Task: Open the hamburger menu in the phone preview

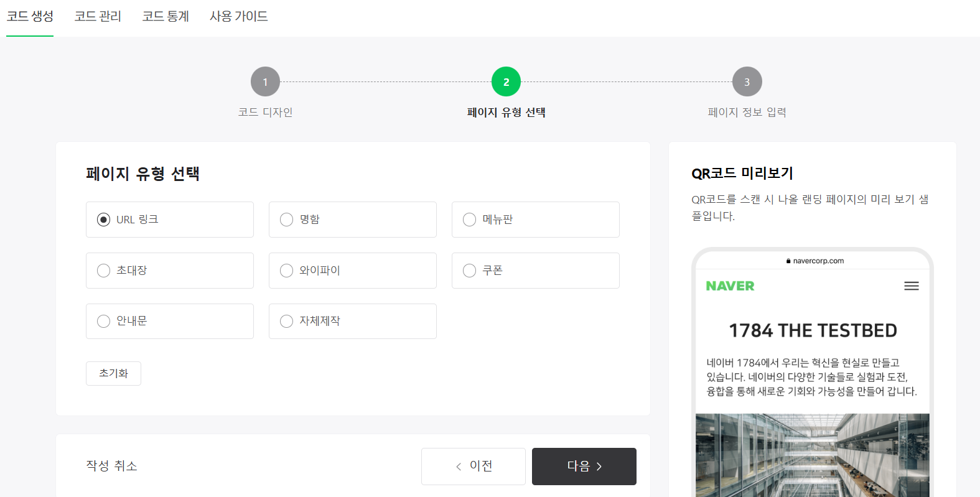Action: pos(911,286)
